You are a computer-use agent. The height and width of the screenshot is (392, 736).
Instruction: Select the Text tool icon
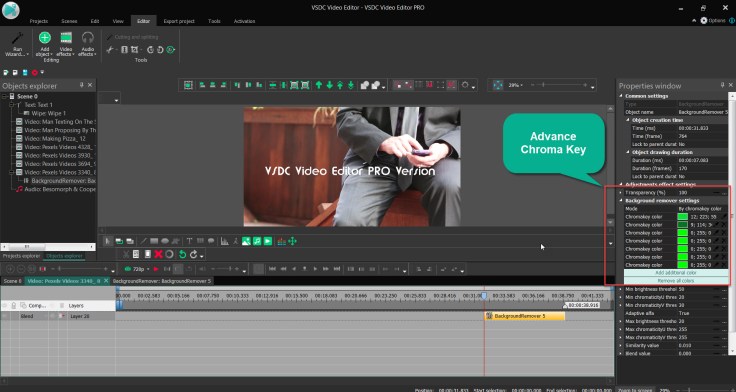pos(190,241)
